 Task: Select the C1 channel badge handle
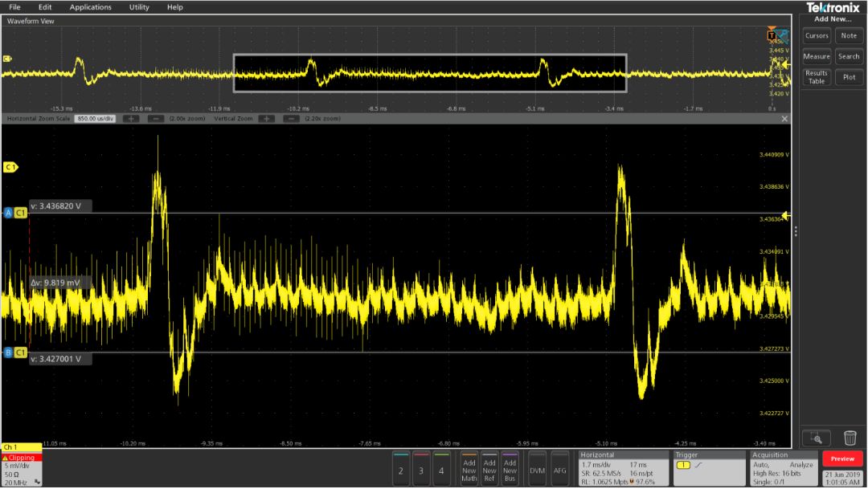[10, 166]
